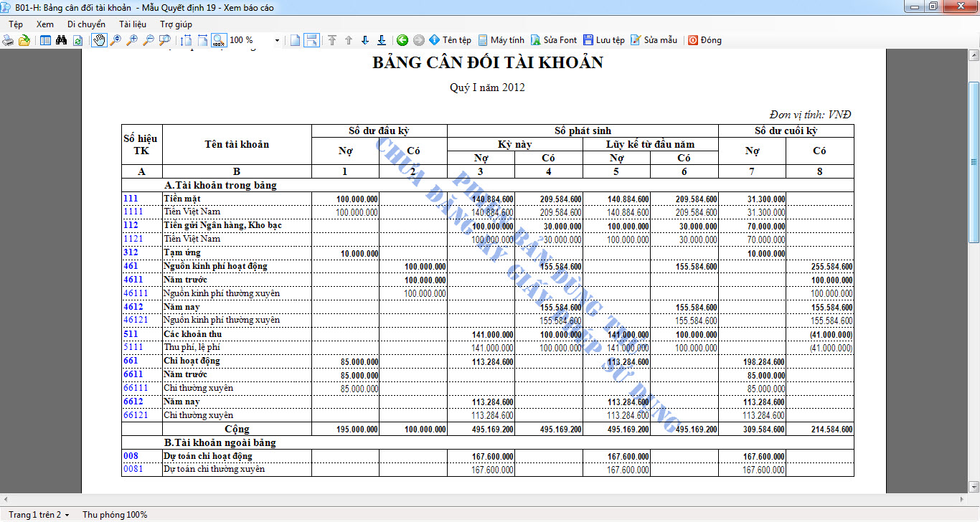Refresh the report with the refresh icon

tap(77, 40)
